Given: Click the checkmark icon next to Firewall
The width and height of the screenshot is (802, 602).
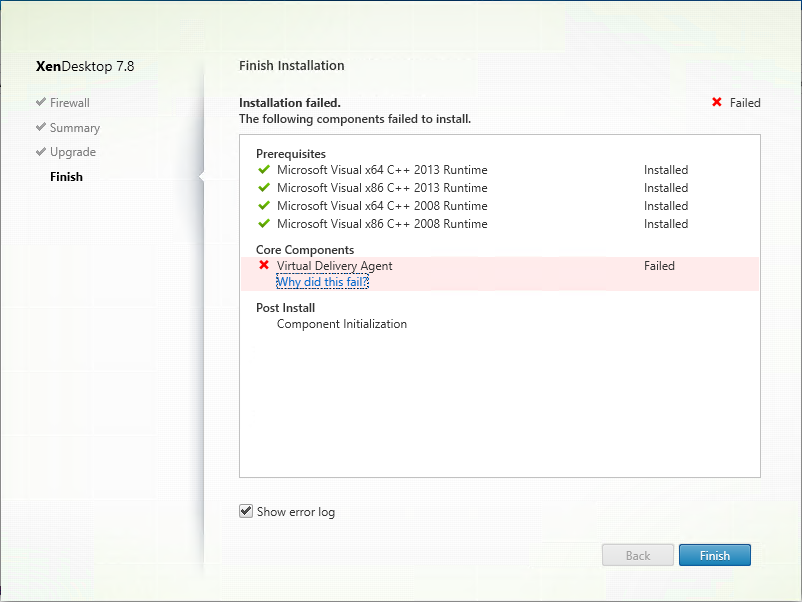Looking at the screenshot, I should [x=41, y=102].
